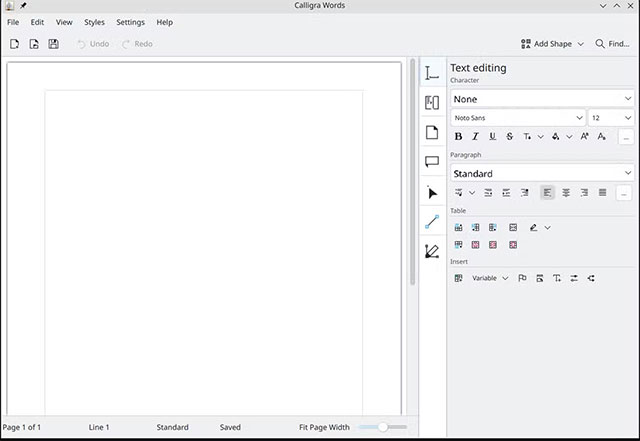640x441 pixels.
Task: Open the character style dropdown showing None
Action: [542, 99]
